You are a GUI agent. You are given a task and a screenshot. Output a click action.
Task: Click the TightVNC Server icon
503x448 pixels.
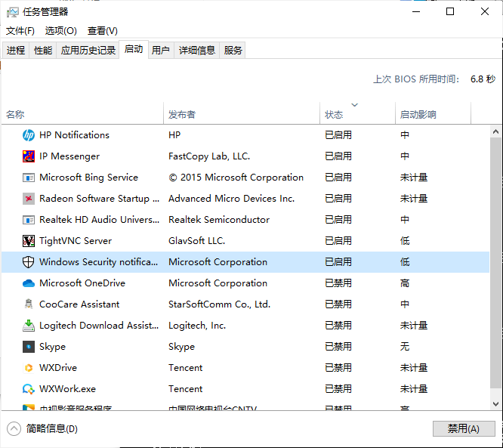click(x=29, y=241)
